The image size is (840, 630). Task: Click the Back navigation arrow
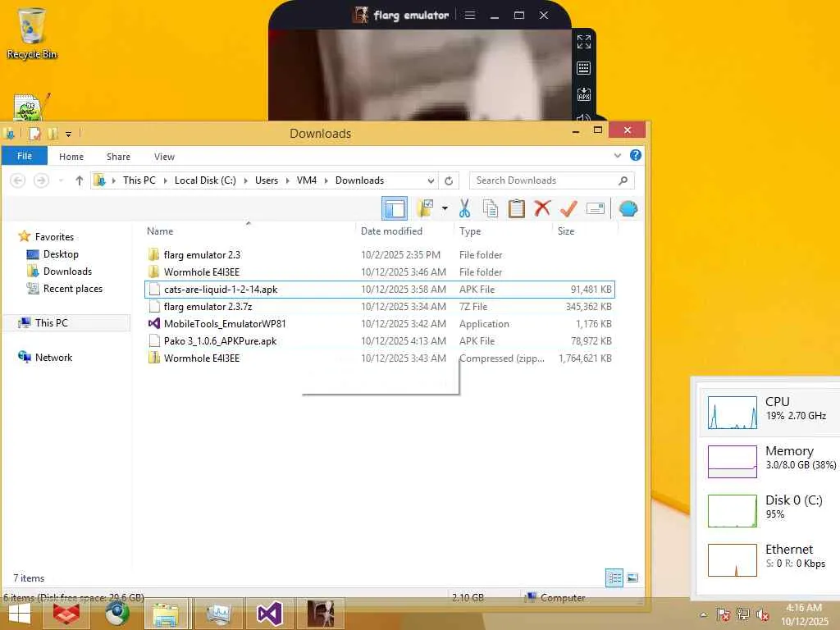[x=18, y=180]
